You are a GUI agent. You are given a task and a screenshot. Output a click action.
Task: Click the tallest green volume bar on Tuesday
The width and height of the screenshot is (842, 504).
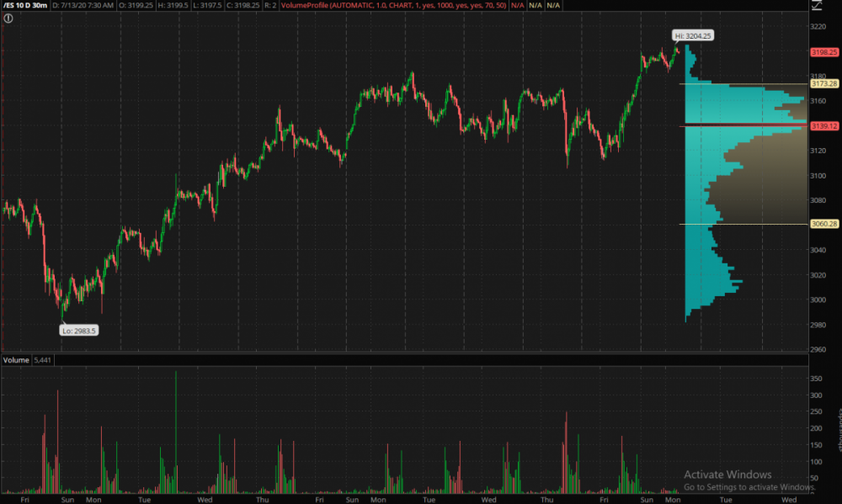click(176, 429)
